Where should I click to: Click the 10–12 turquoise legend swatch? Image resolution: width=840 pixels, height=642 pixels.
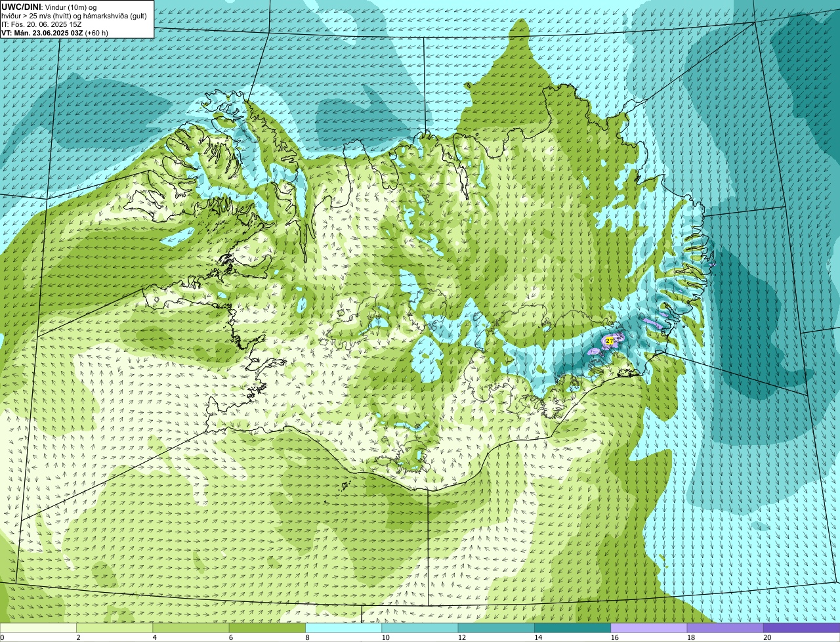point(420,628)
